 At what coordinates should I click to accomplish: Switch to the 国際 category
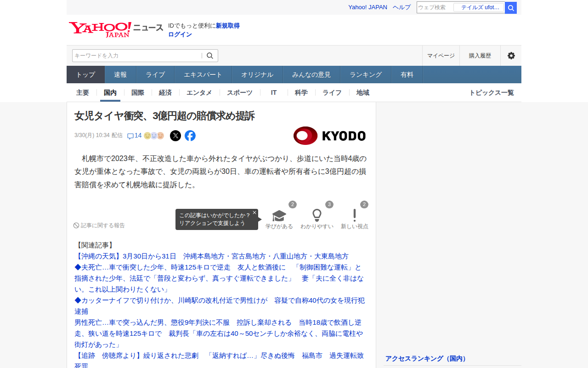coord(138,92)
